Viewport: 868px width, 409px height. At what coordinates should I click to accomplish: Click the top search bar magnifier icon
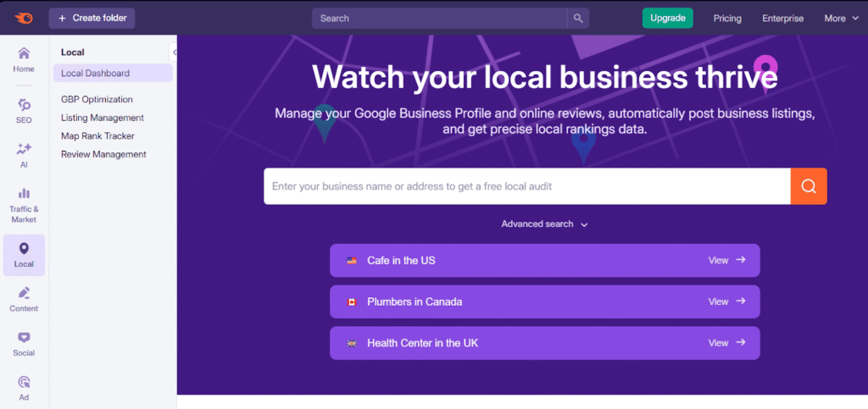578,18
